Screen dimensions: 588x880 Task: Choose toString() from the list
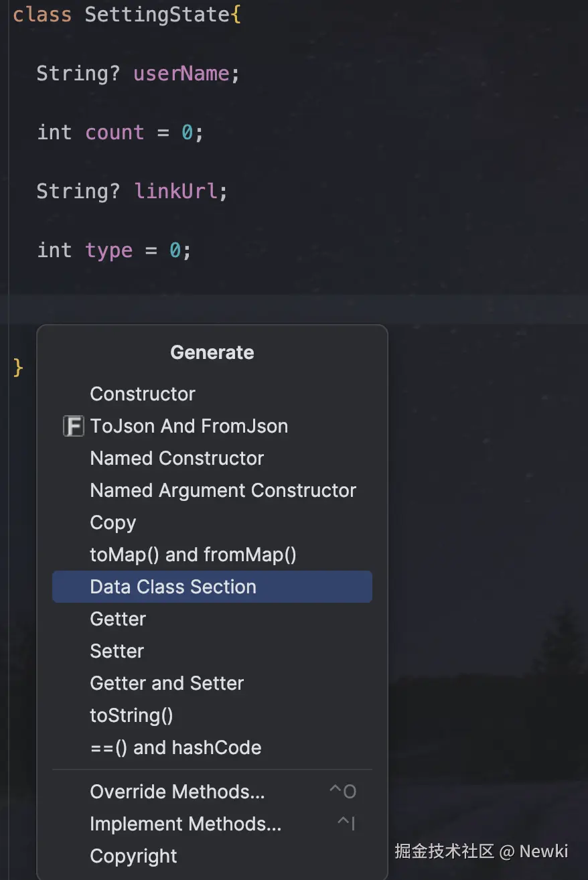(131, 715)
